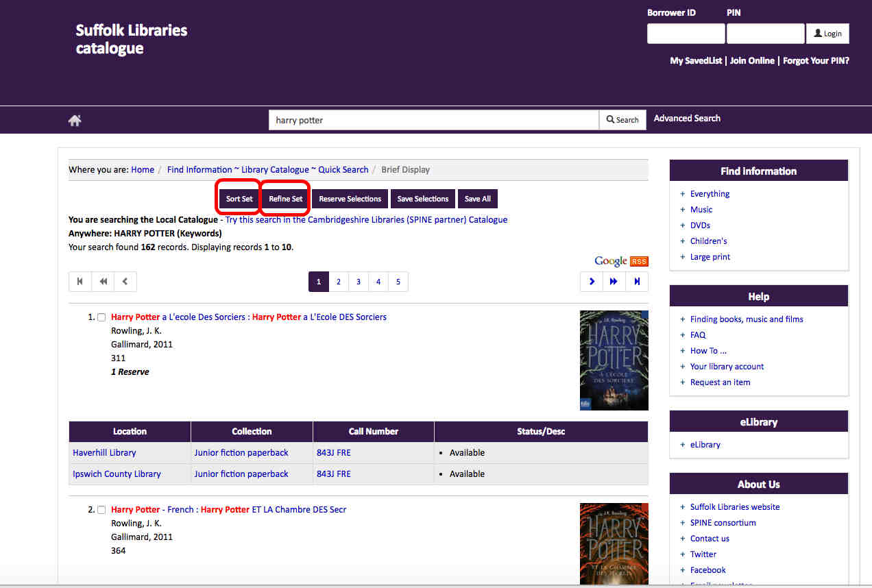Jump to first page of results
Screen dimensions: 872x588
pos(80,282)
